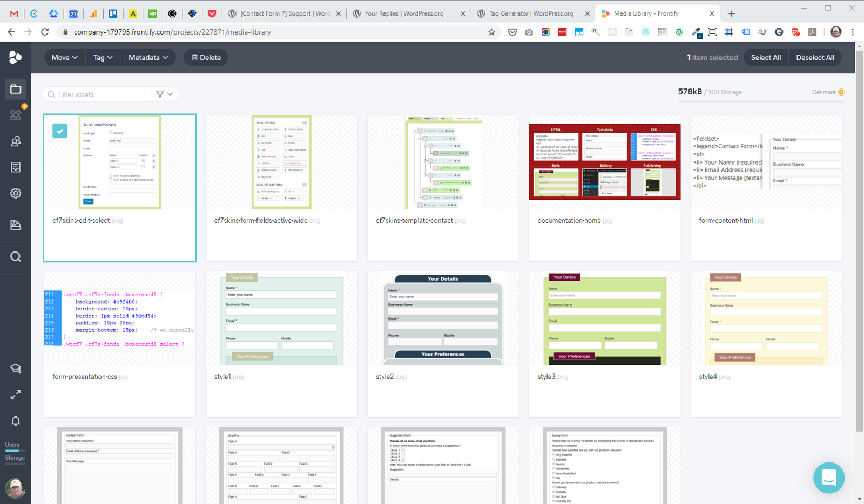Expand the Tag dropdown
The width and height of the screenshot is (864, 504).
coord(103,58)
